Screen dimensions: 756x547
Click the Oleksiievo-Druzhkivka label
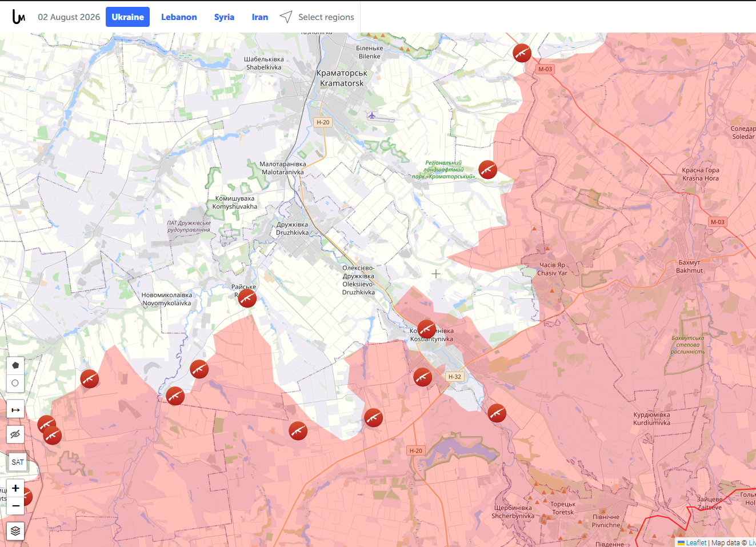coord(359,280)
